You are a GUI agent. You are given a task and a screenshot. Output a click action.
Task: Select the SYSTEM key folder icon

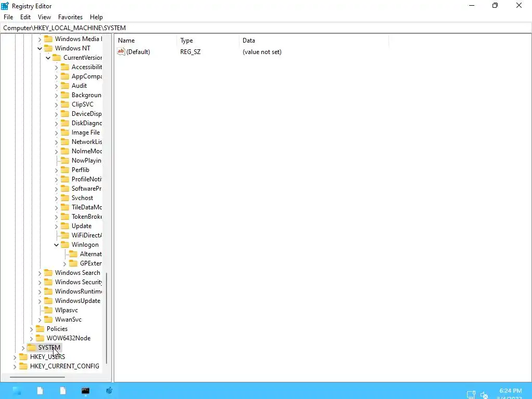(32, 348)
